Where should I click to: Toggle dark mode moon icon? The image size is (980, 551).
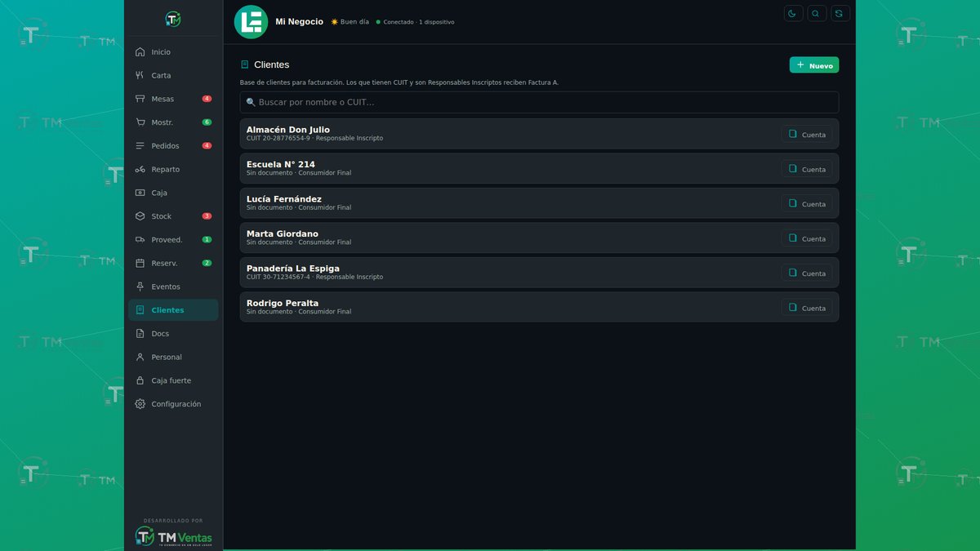793,13
